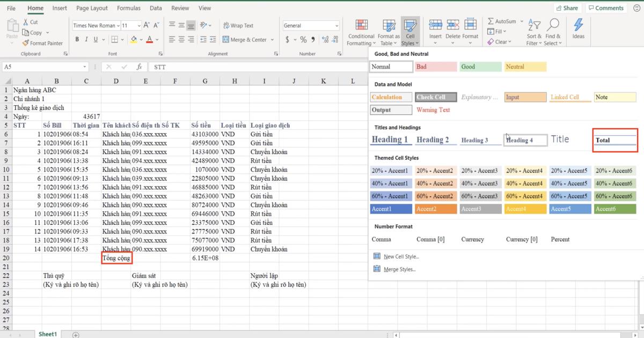
Task: Open the Borders dropdown arrow
Action: tap(121, 39)
